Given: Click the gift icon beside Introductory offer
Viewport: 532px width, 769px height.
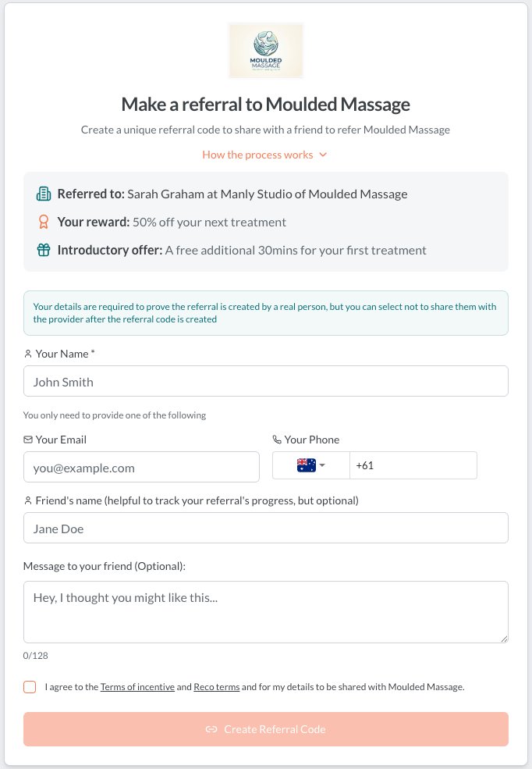Looking at the screenshot, I should (x=44, y=250).
